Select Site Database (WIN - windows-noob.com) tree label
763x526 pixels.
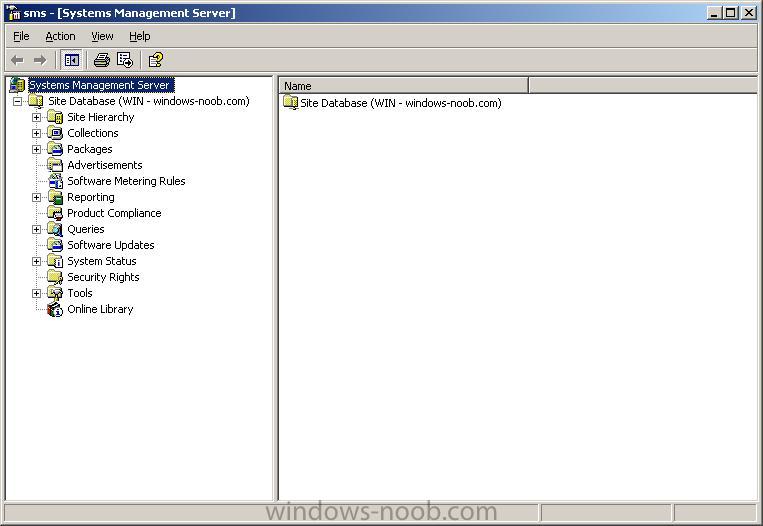pyautogui.click(x=148, y=101)
